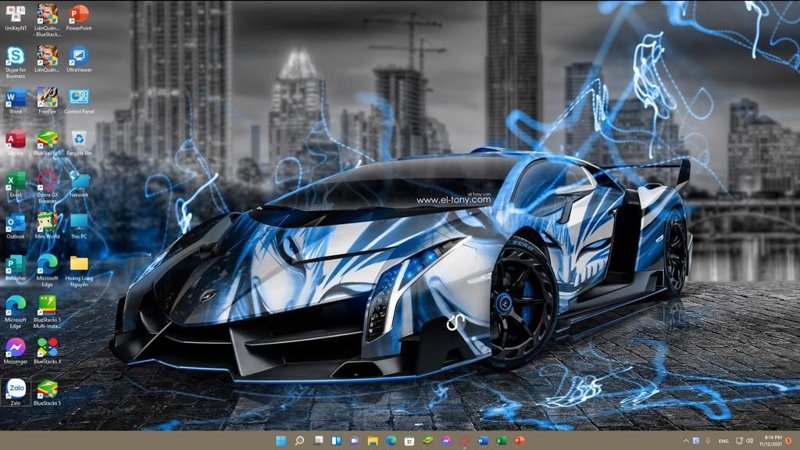Select the Network desktop icon
Viewport: 800px width, 450px height.
pyautogui.click(x=79, y=184)
